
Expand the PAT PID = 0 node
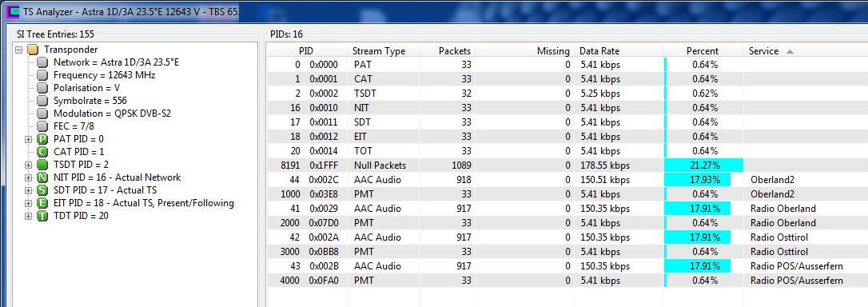pyautogui.click(x=29, y=139)
